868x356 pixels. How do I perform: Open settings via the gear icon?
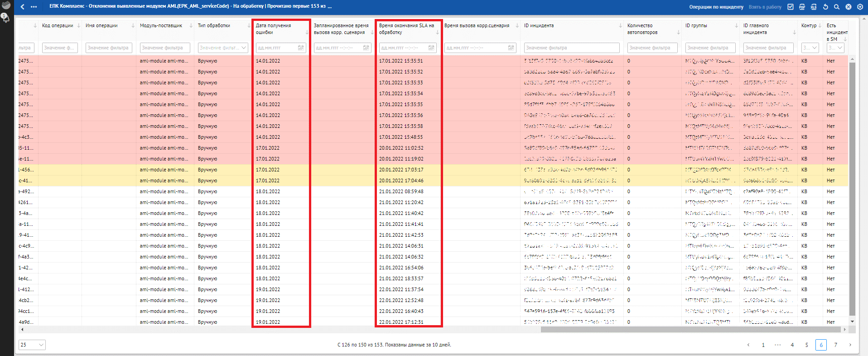point(860,7)
